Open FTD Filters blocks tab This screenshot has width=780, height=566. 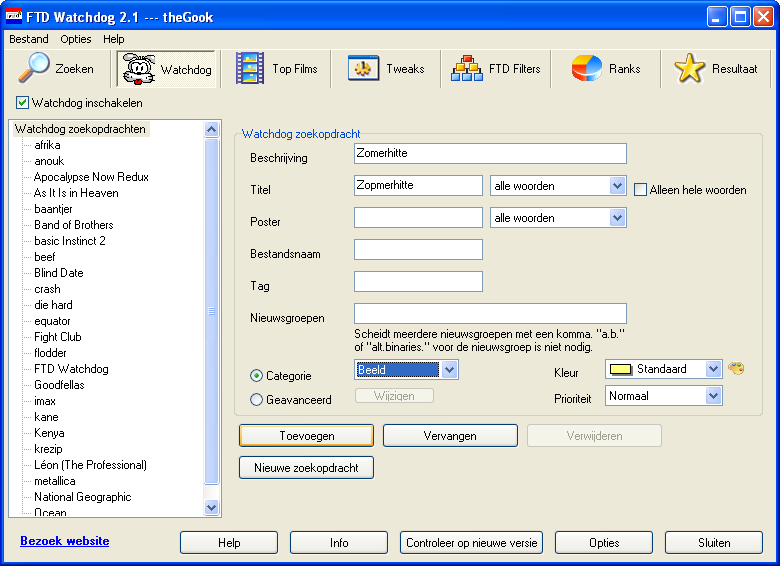(496, 69)
